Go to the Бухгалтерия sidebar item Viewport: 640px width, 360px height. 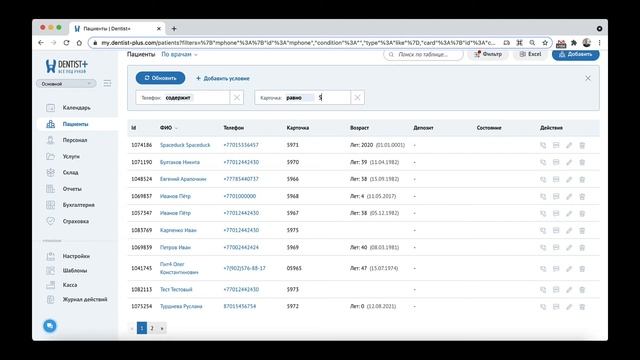(79, 205)
